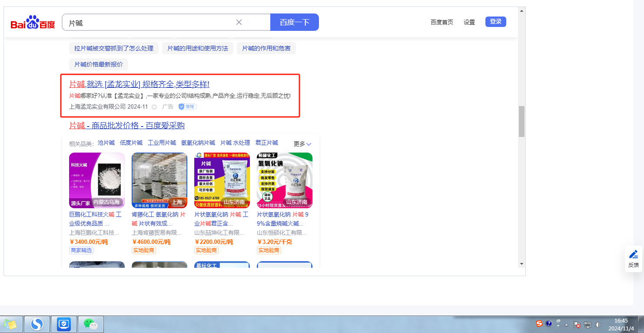Image resolution: width=644 pixels, height=333 pixels.
Task: Click the 百度一下 search button
Action: [x=295, y=22]
